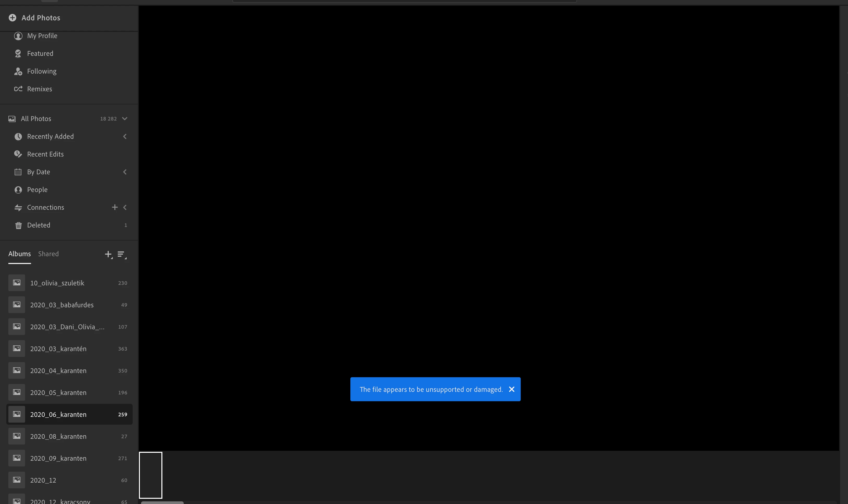848x504 pixels.
Task: Expand the Recently Added chevron
Action: tap(125, 136)
